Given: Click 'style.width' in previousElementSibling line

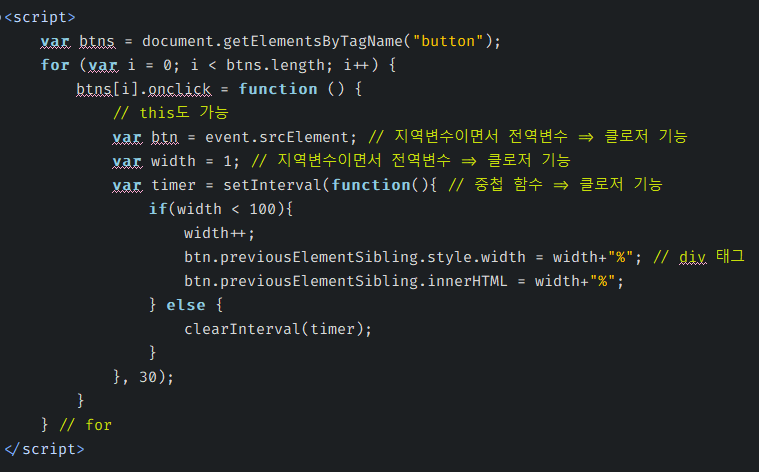Looking at the screenshot, I should click(x=477, y=257).
